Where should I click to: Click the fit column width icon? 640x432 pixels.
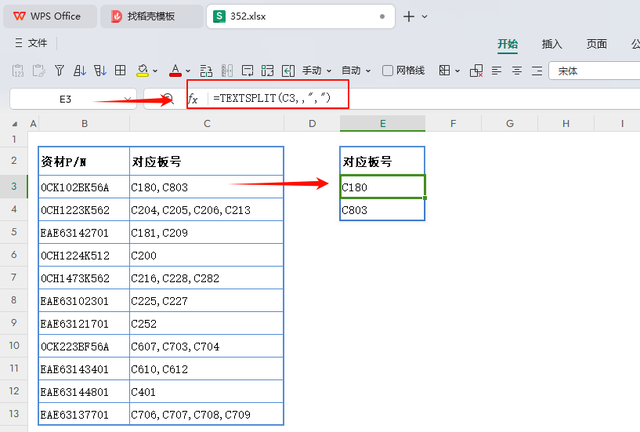click(x=288, y=71)
